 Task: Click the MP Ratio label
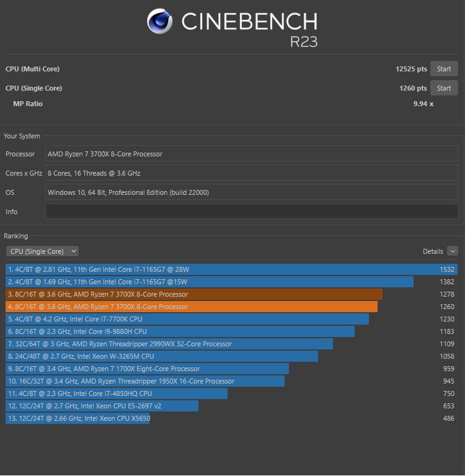point(28,104)
